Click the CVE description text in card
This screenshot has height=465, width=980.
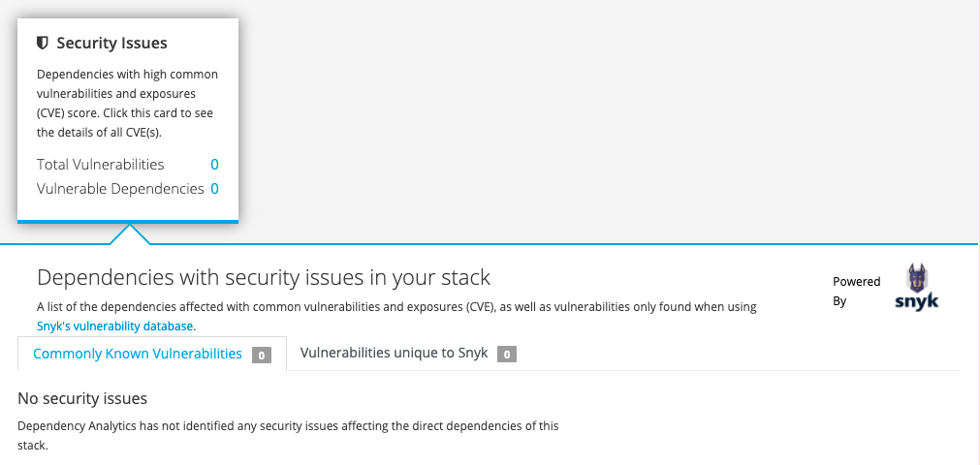[x=128, y=103]
